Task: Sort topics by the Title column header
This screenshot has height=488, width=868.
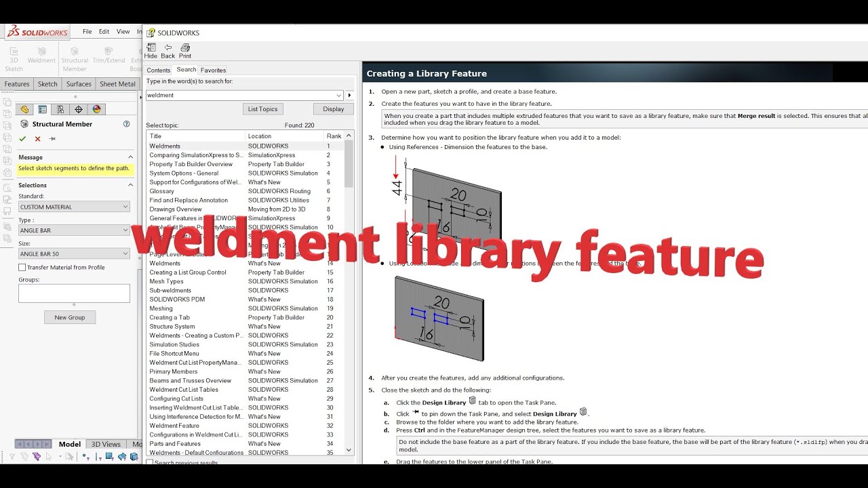Action: [196, 136]
